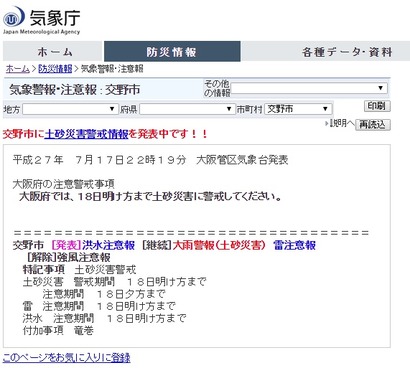Image resolution: width=410 pixels, height=368 pixels.
Task: Click the 特記事項 土砂災害警戒 line
Action: click(79, 269)
